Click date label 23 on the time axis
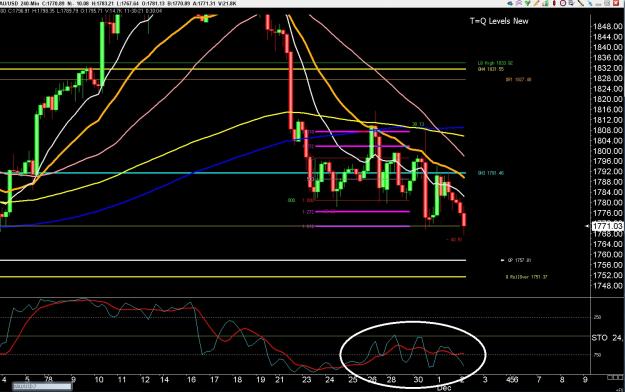 click(x=307, y=380)
